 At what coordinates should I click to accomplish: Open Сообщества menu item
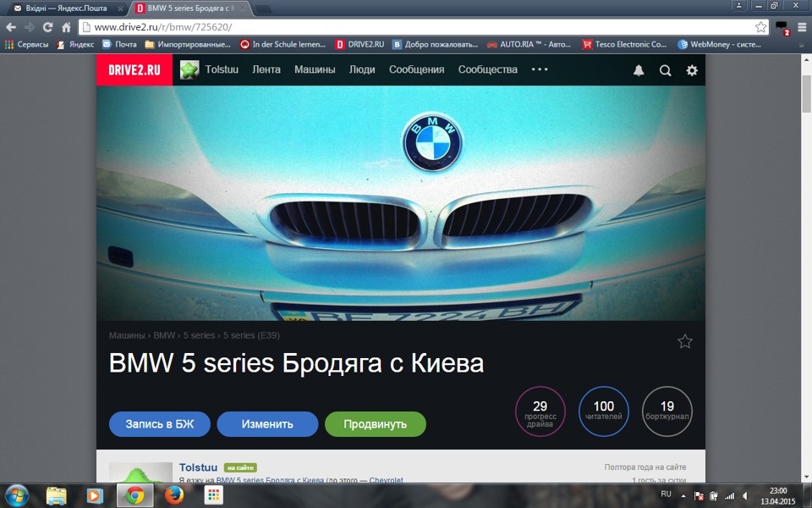point(488,69)
